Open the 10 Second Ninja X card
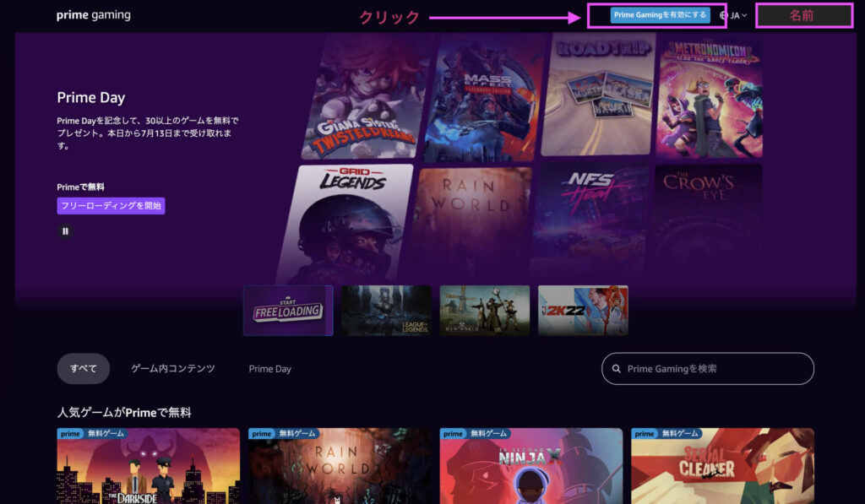865x504 pixels. (x=531, y=466)
